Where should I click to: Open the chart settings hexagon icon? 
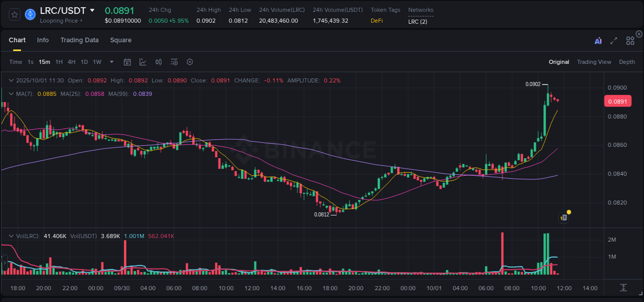pos(190,61)
